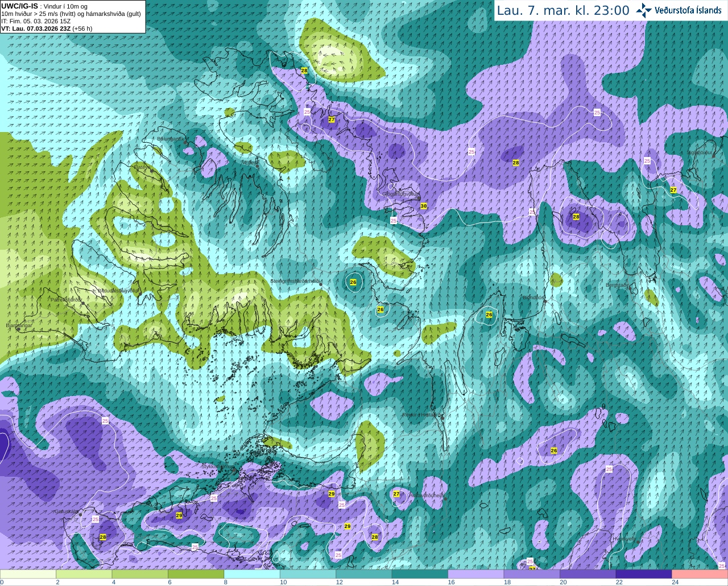Image resolution: width=728 pixels, height=586 pixels.
Task: Click the Æðey station label
Action: coord(250,162)
